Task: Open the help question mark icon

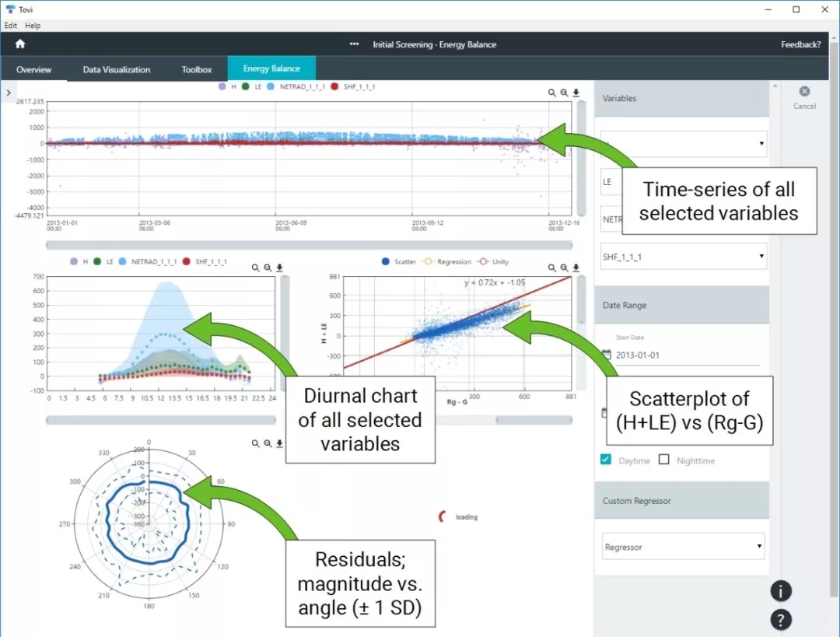Action: click(780, 620)
